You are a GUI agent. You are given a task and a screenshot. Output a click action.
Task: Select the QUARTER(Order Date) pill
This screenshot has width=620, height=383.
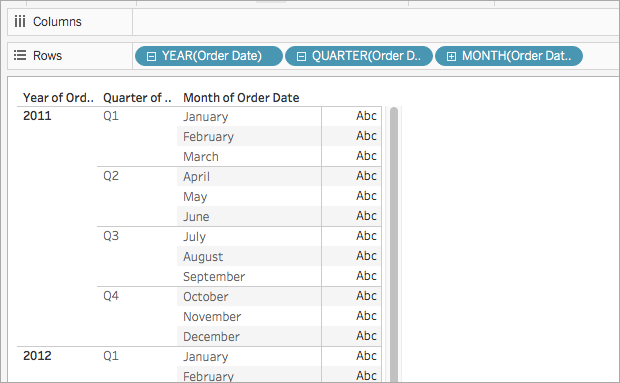[x=359, y=56]
